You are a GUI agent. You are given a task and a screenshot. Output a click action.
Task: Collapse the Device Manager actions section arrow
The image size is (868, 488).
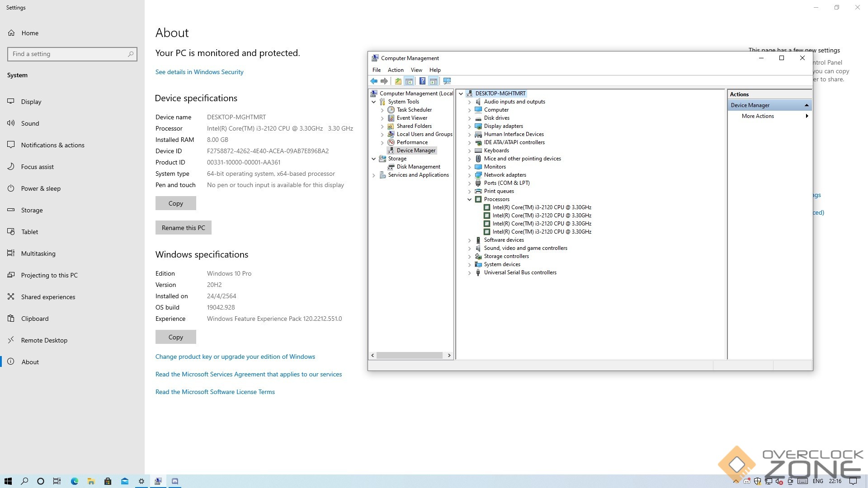(x=807, y=105)
